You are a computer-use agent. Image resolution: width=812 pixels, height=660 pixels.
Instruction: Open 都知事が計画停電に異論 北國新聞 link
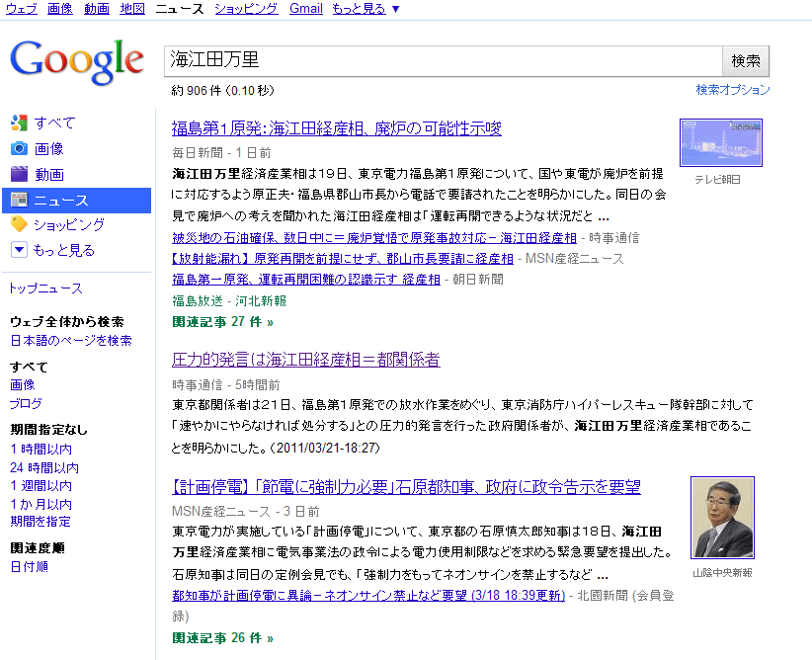(368, 595)
